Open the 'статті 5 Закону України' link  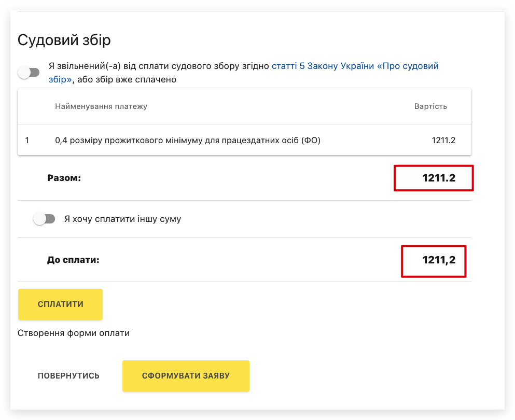pyautogui.click(x=355, y=66)
